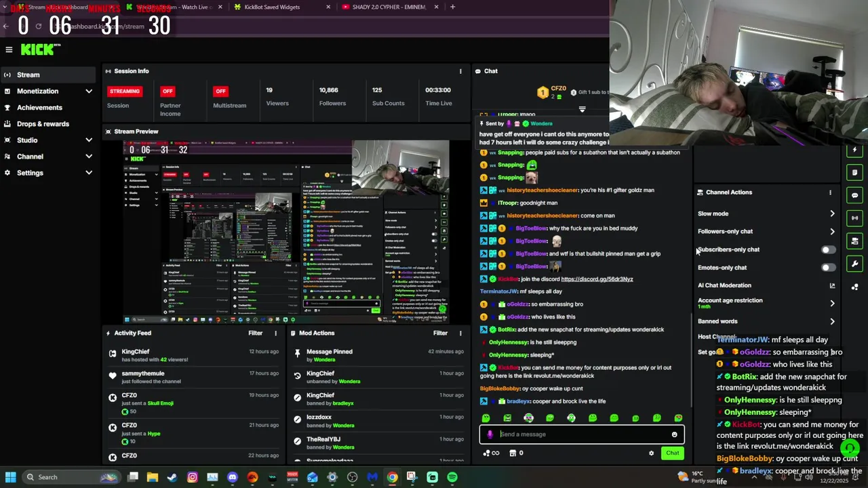Click the broadcast signal sidebar icon

pyautogui.click(x=855, y=218)
